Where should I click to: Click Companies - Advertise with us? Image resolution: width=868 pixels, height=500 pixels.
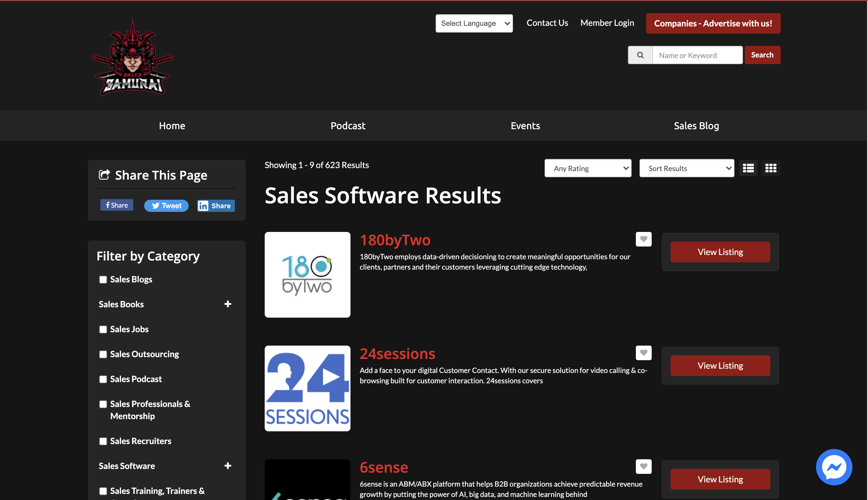click(x=713, y=23)
